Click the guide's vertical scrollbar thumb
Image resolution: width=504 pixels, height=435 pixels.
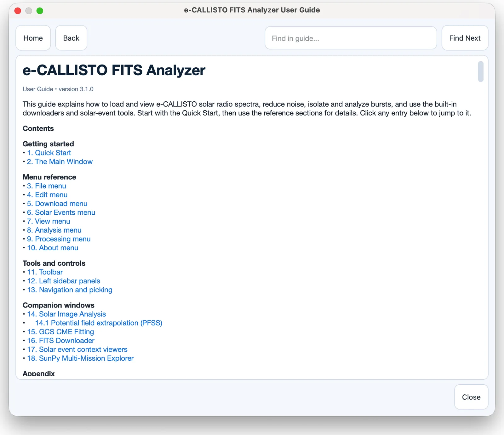tap(481, 71)
